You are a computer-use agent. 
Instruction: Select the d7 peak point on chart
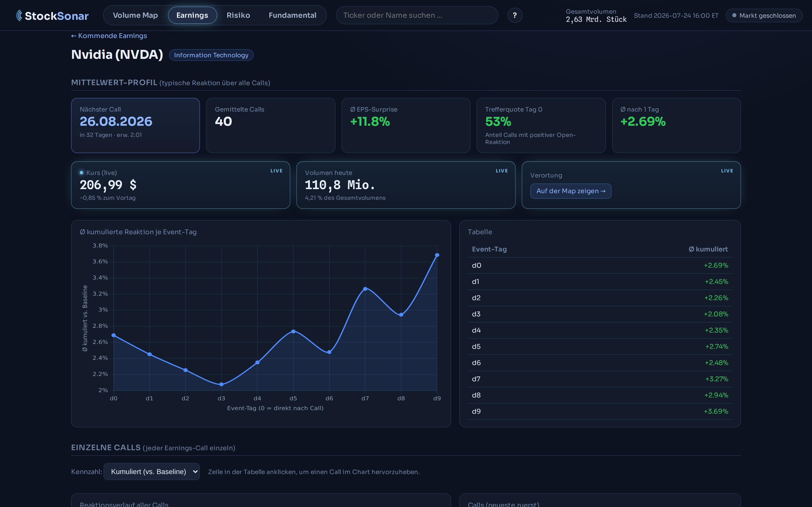pyautogui.click(x=365, y=289)
